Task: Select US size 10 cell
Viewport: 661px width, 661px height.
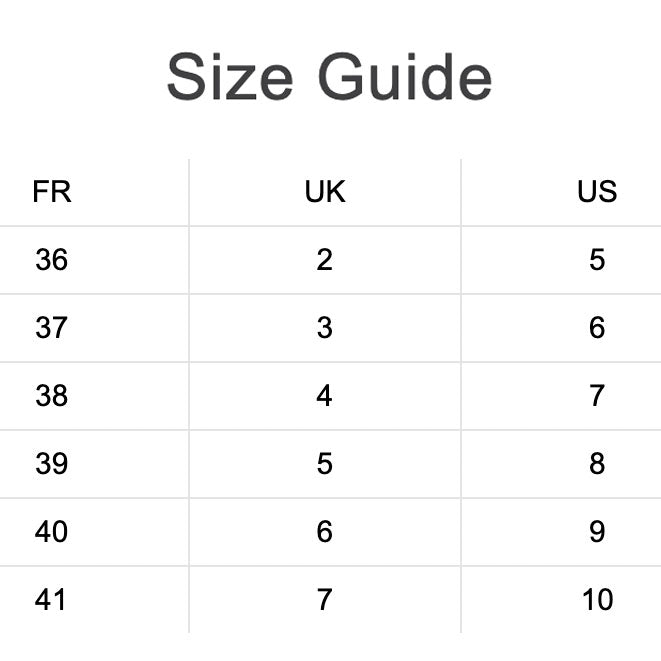Action: pos(597,600)
